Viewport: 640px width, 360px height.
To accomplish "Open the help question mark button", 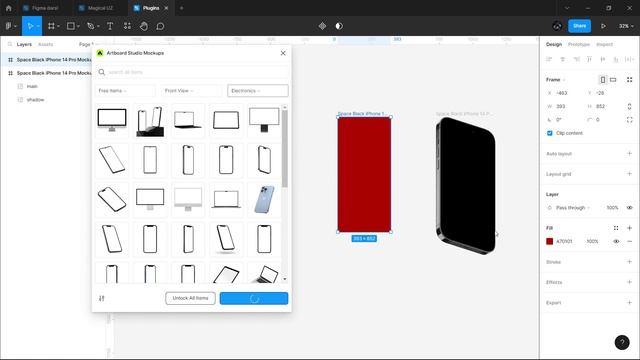I will point(622,342).
